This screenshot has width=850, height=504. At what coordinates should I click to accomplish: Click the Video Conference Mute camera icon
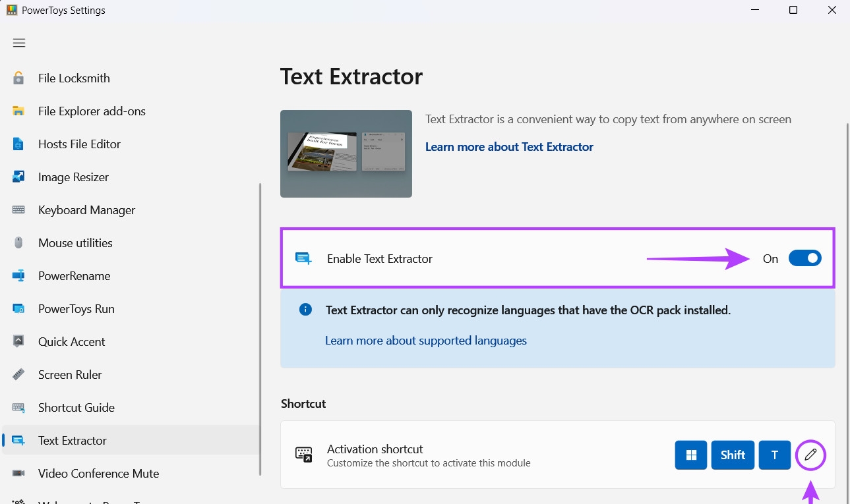18,473
